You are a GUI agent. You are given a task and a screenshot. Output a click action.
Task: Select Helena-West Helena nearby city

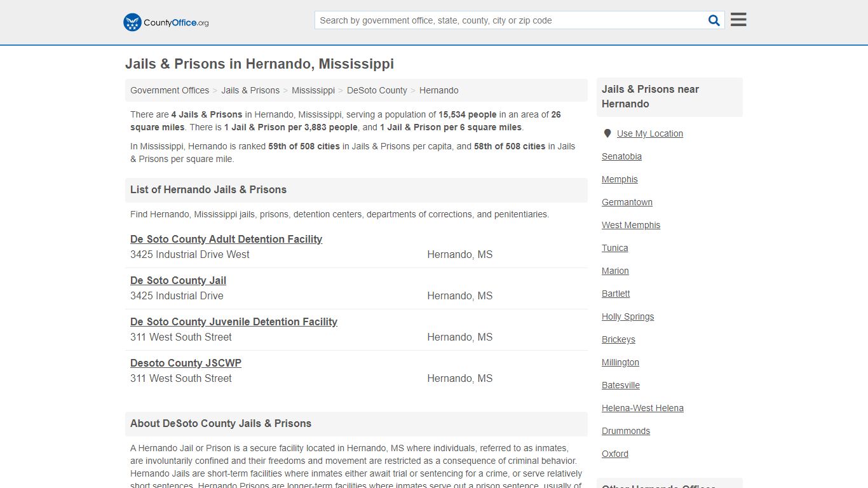(x=642, y=408)
